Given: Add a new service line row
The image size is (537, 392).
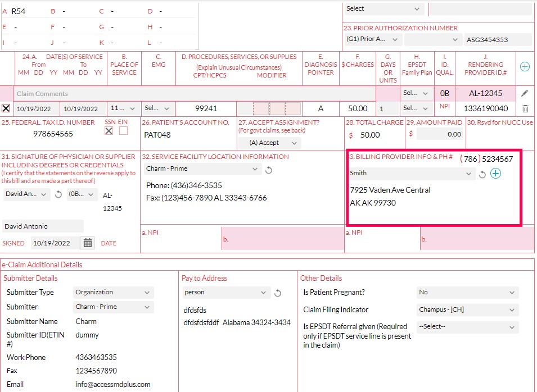Looking at the screenshot, I should tap(524, 66).
